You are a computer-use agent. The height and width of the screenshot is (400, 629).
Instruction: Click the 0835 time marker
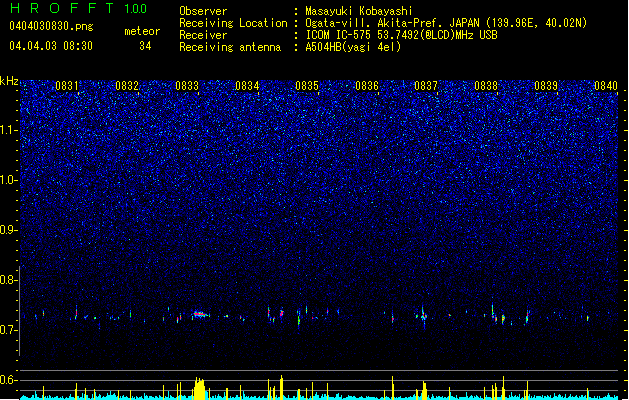[x=307, y=86]
